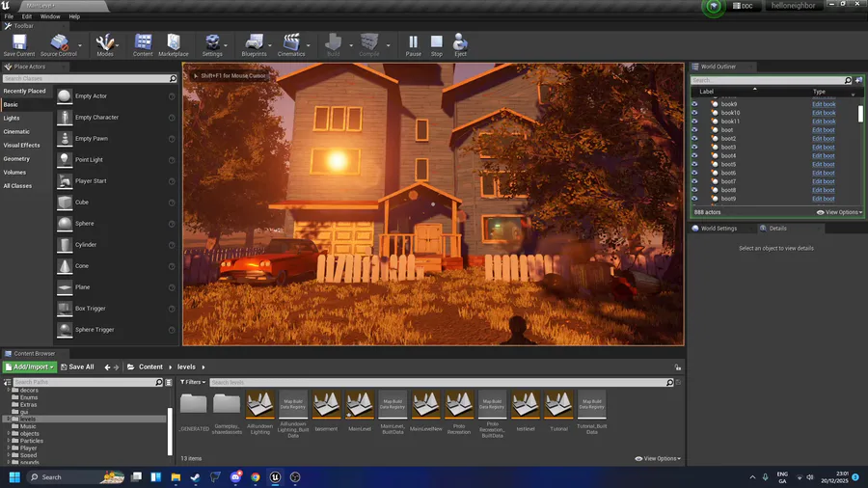Select Empty Actor icon in Place Actors
Screen dimensions: 868x488
[65, 96]
